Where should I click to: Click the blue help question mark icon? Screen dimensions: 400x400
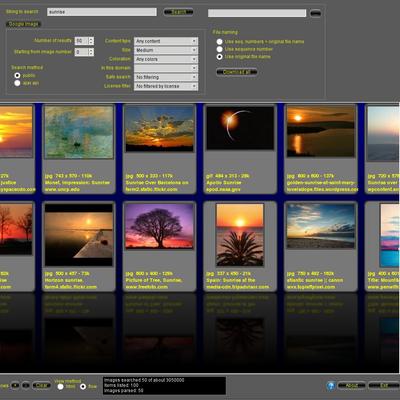point(331,386)
